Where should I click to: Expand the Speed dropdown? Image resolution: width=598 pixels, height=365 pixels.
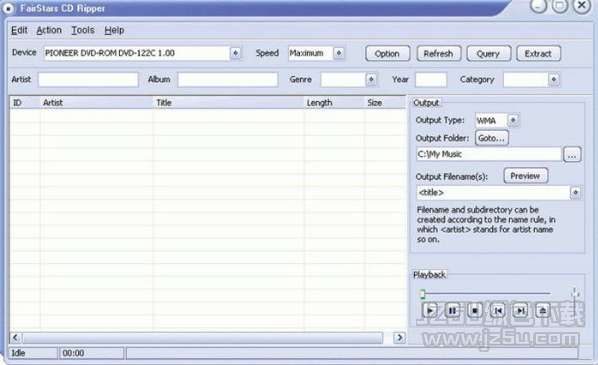339,53
